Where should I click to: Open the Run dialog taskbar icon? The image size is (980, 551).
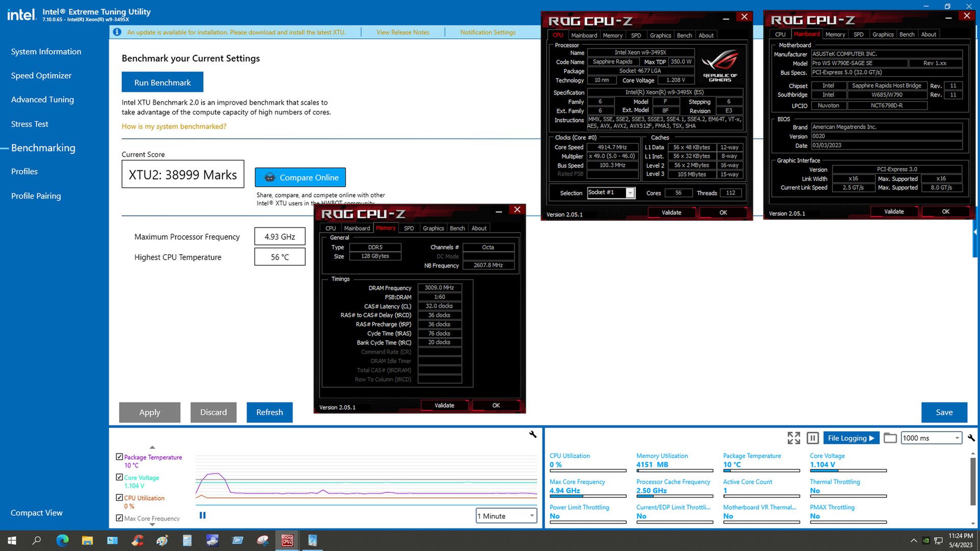coord(237,540)
